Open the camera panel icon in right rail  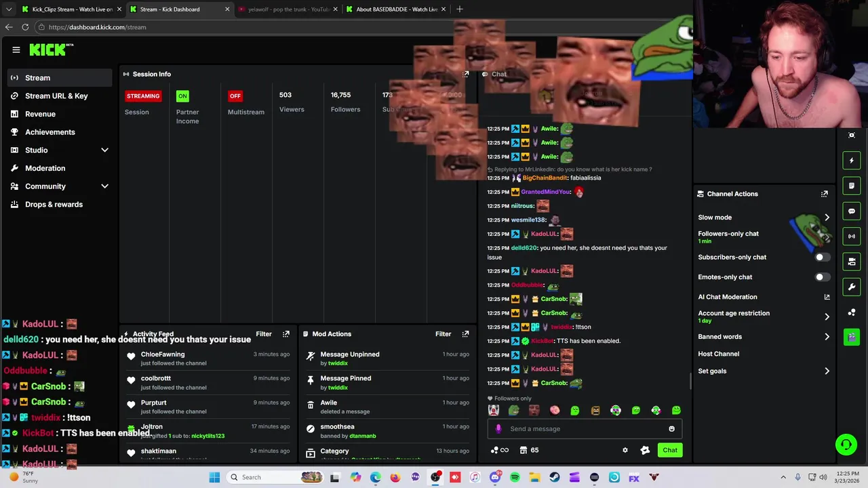852,262
